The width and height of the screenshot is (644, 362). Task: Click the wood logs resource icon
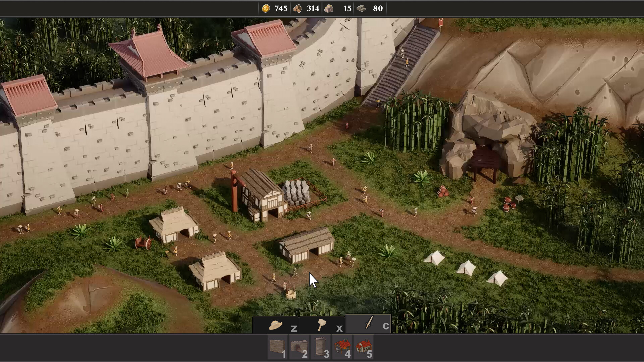tap(298, 8)
